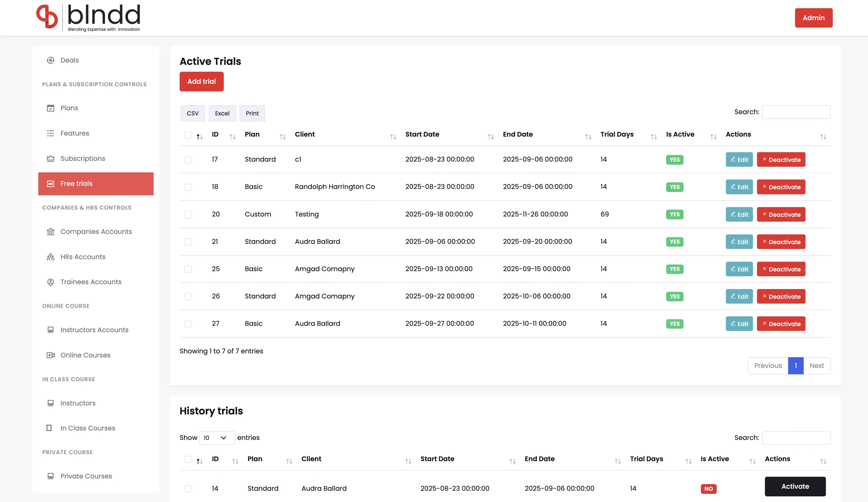The image size is (868, 502).
Task: Click the Add trial button
Action: pyautogui.click(x=202, y=81)
